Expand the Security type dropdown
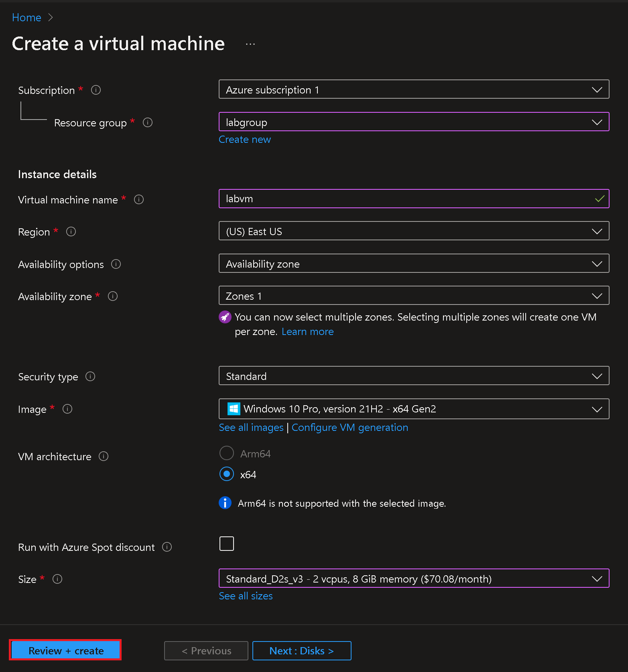Image resolution: width=628 pixels, height=672 pixels. pyautogui.click(x=414, y=376)
